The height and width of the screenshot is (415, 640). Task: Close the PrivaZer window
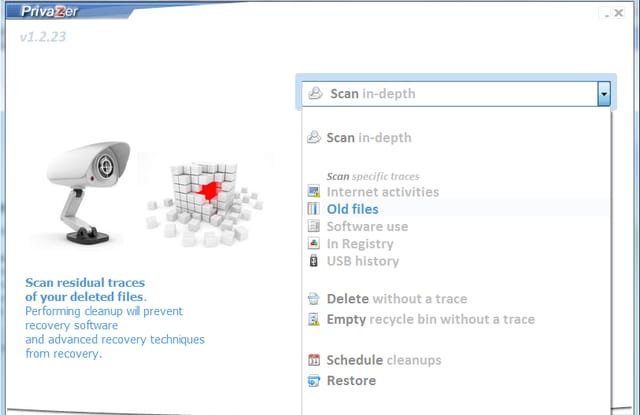(x=618, y=13)
